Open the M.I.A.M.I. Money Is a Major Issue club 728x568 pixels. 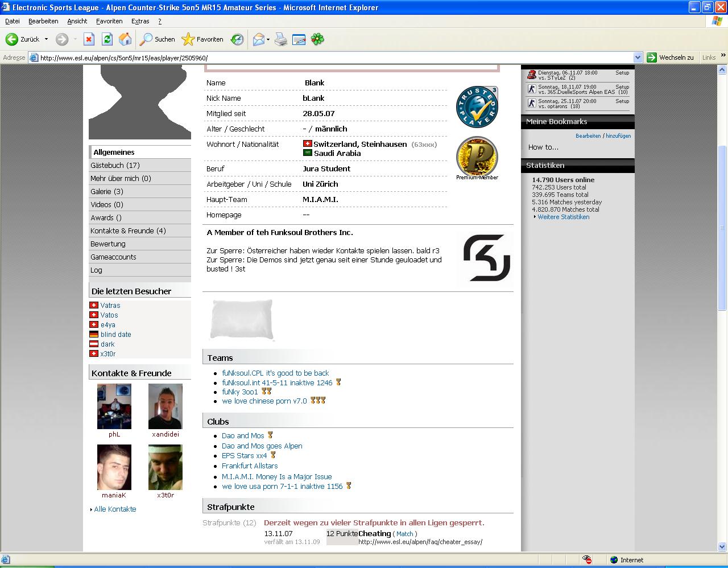tap(277, 477)
